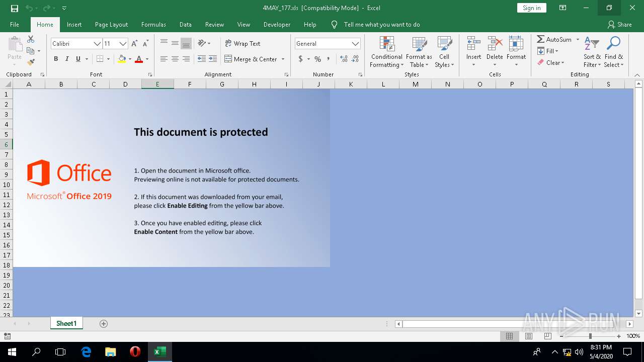Toggle Center alignment

(x=175, y=59)
